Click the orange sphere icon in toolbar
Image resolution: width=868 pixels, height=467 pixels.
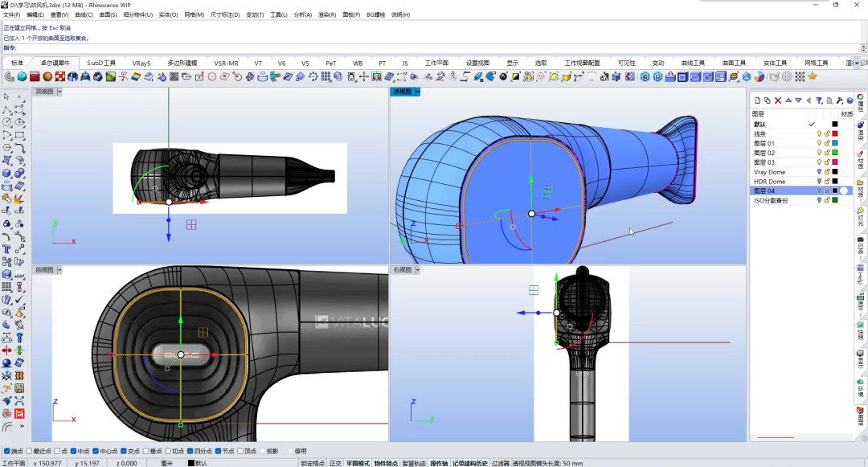(x=47, y=77)
